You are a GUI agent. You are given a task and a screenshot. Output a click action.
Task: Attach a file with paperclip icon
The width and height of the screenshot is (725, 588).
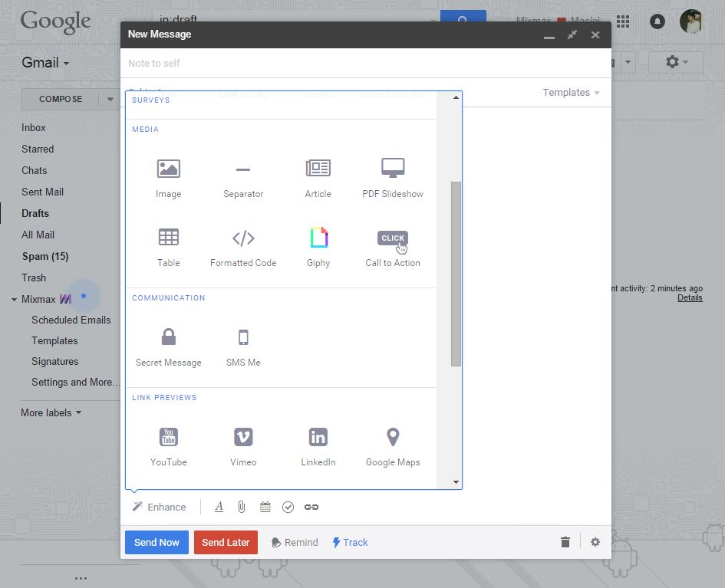click(x=242, y=507)
